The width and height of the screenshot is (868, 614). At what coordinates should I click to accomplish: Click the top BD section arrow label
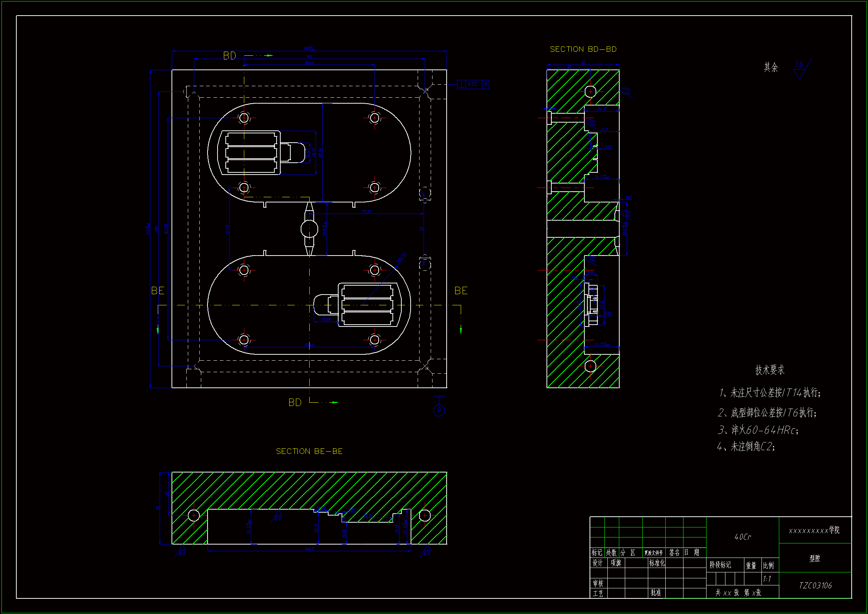229,56
